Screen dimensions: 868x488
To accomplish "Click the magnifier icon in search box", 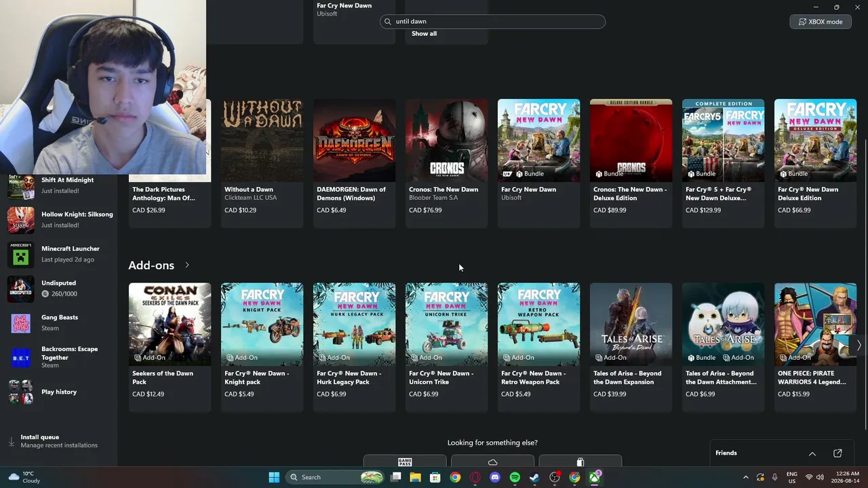I will pyautogui.click(x=389, y=22).
